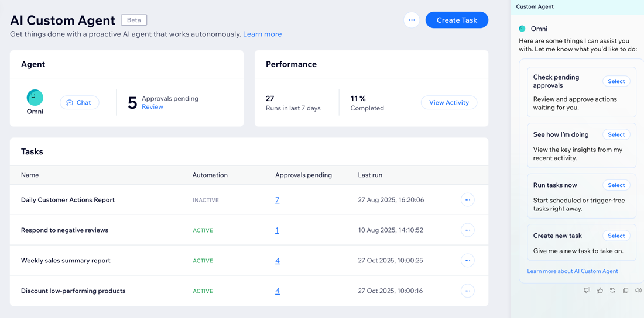This screenshot has height=318, width=644.
Task: Click the speaker read-aloud icon
Action: coord(638,291)
